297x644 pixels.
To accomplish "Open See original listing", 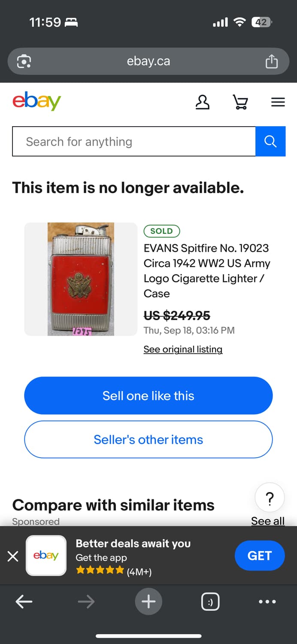I will point(183,349).
